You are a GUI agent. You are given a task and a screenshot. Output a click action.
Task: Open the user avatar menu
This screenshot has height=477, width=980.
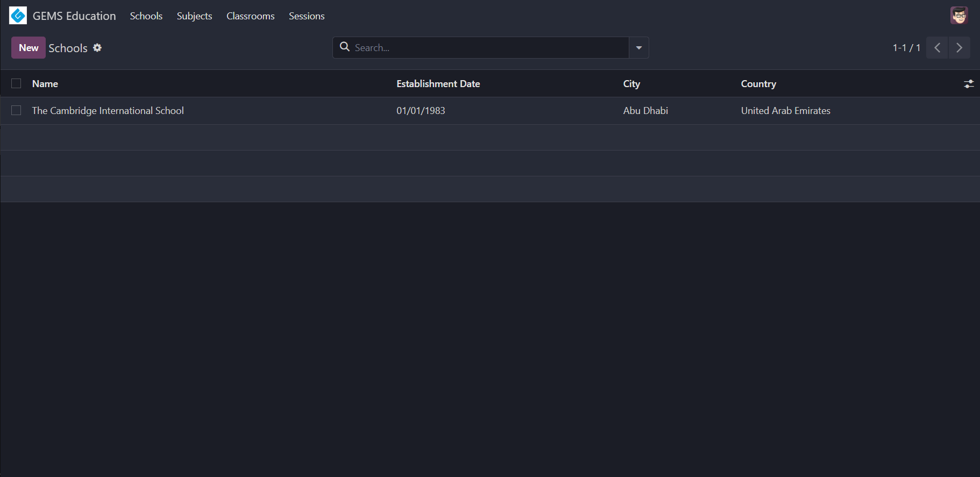[x=960, y=15]
